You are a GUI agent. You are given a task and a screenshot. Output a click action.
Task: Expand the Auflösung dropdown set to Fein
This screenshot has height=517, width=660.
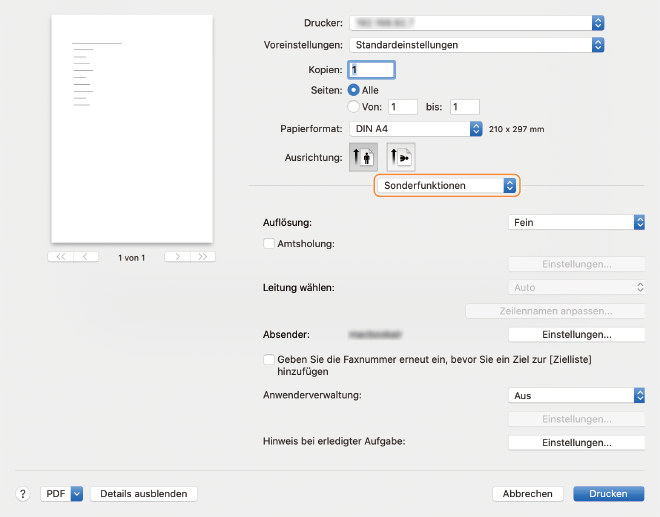click(x=576, y=222)
